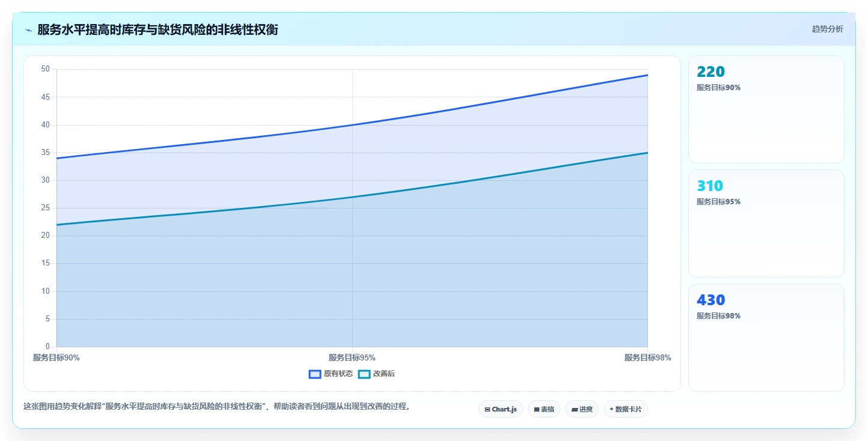Image resolution: width=868 pixels, height=441 pixels.
Task: Click x-axis label 服务目标90%
Action: [x=57, y=357]
